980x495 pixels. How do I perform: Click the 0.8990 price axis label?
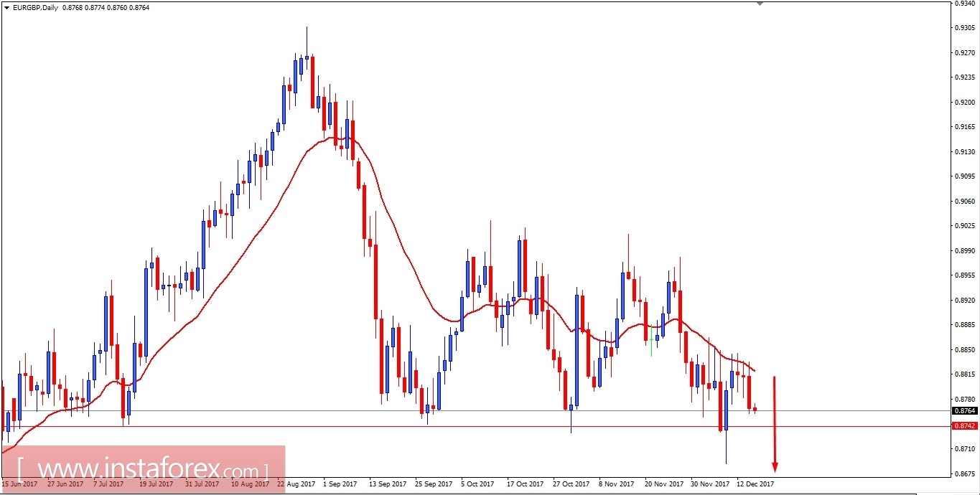click(965, 251)
